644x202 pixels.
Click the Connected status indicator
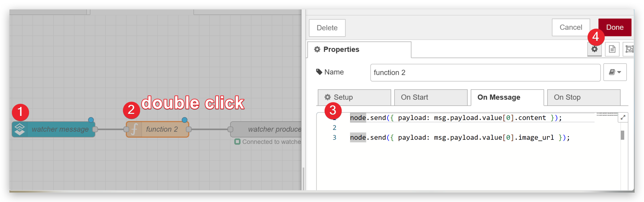[237, 142]
